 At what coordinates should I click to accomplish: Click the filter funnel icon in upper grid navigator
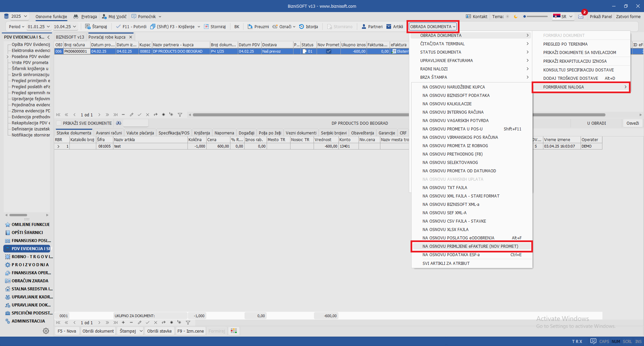click(x=180, y=115)
